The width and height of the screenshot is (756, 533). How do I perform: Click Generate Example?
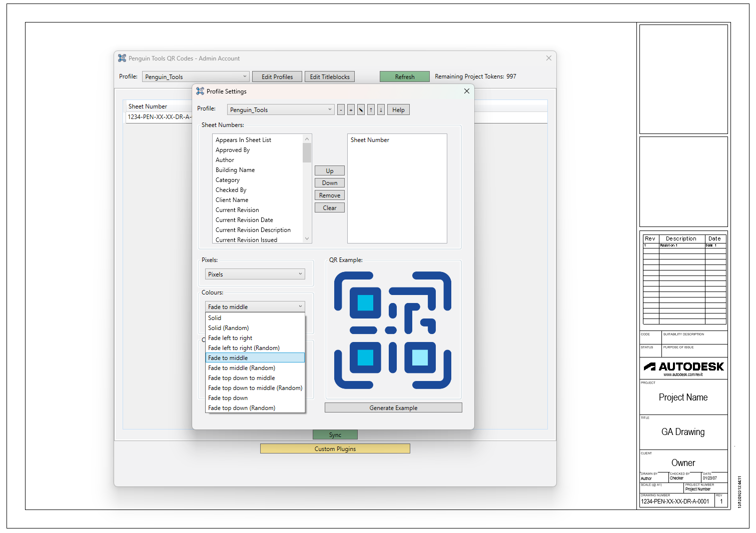[393, 408]
